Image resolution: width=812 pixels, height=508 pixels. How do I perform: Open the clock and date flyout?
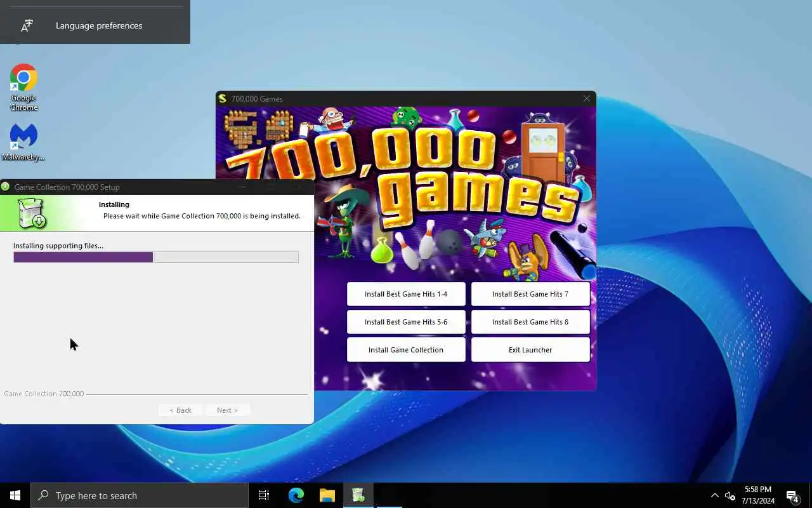tap(757, 495)
